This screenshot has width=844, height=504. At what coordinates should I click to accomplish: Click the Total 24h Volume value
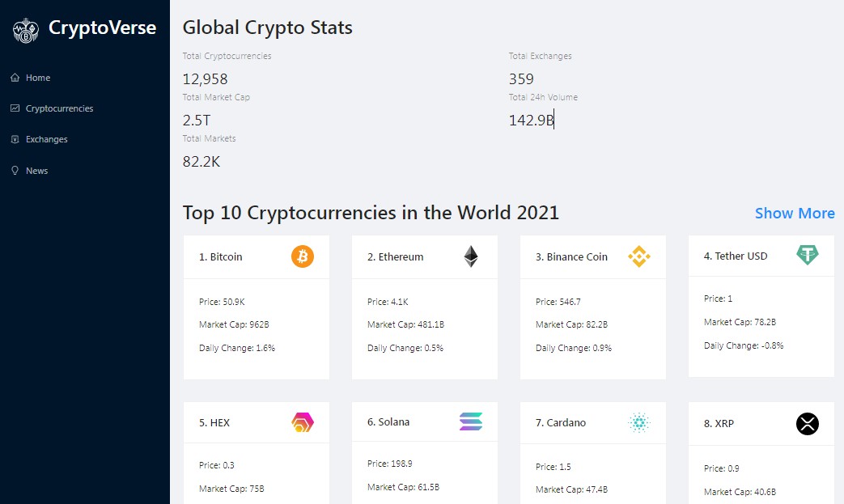tap(531, 121)
